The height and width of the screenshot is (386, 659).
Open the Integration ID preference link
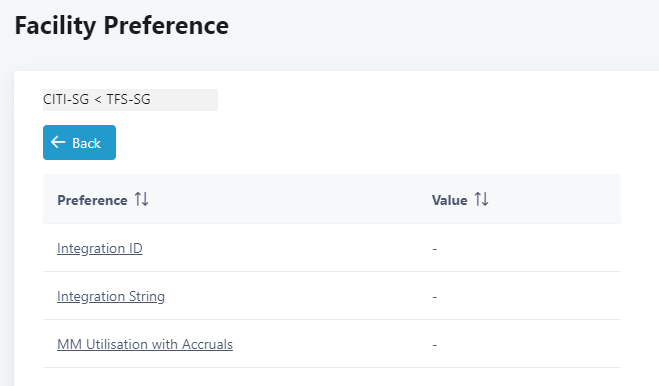point(100,249)
